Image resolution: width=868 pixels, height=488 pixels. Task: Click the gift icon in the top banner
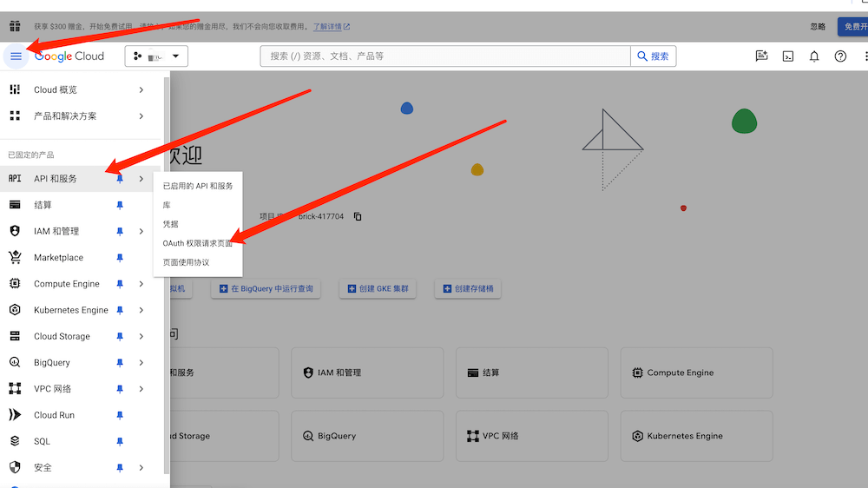click(15, 26)
